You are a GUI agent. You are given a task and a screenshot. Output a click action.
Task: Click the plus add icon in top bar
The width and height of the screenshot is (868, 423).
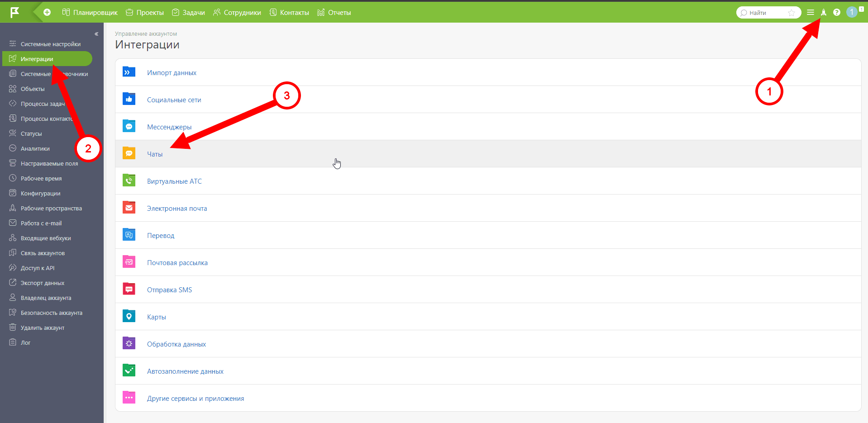[47, 12]
